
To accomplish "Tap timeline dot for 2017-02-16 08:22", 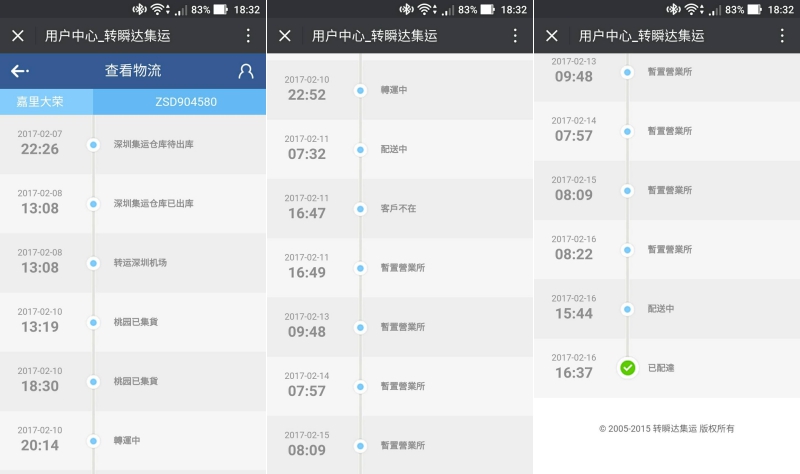I will click(x=628, y=250).
